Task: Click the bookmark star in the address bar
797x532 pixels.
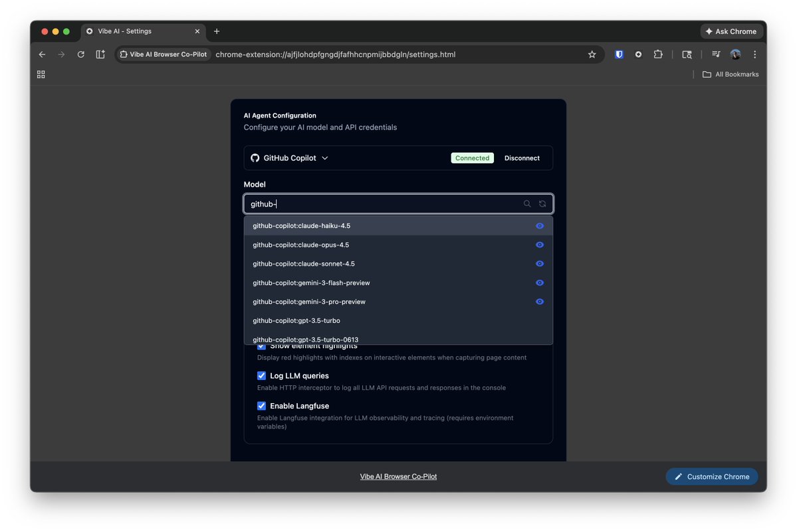Action: point(592,54)
